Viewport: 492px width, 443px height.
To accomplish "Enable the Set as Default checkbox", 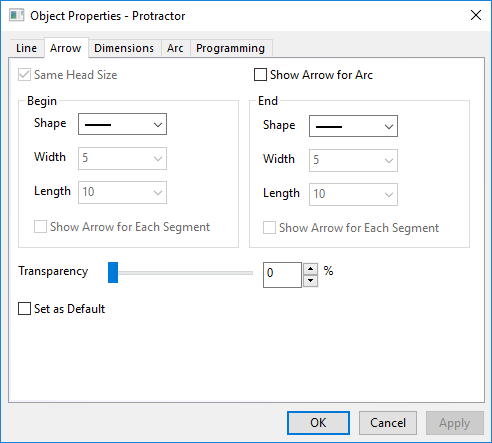I will click(x=24, y=309).
